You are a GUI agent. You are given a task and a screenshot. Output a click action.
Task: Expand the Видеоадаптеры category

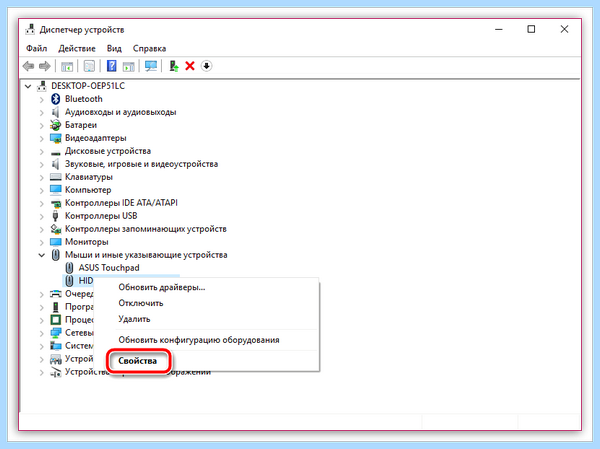(42, 139)
